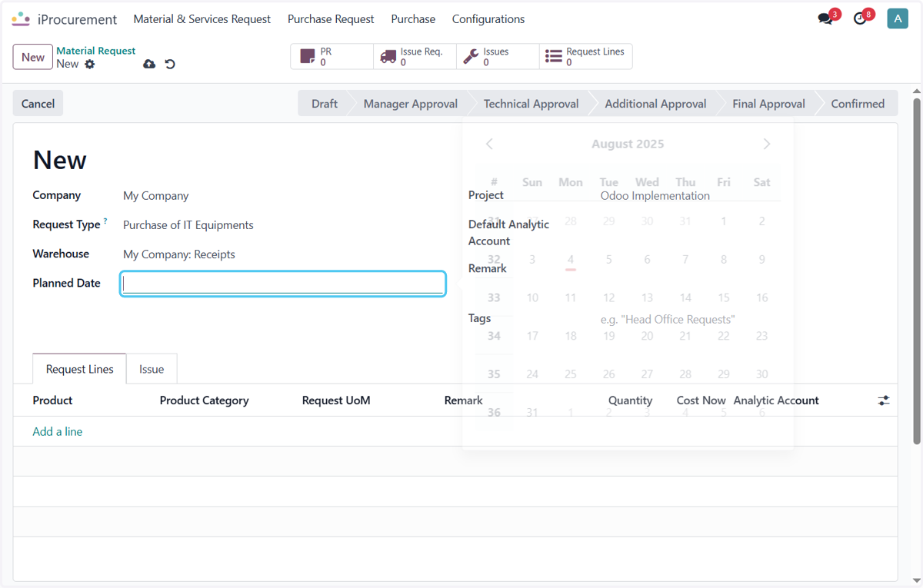Click Add a line link
Screen dimensions: 923x588
click(57, 432)
